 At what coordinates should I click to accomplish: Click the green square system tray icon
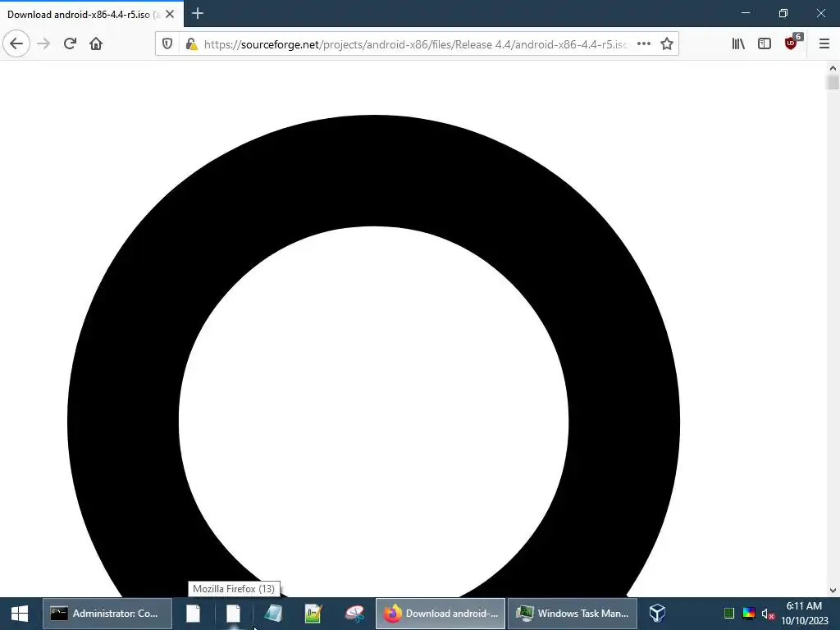[729, 614]
